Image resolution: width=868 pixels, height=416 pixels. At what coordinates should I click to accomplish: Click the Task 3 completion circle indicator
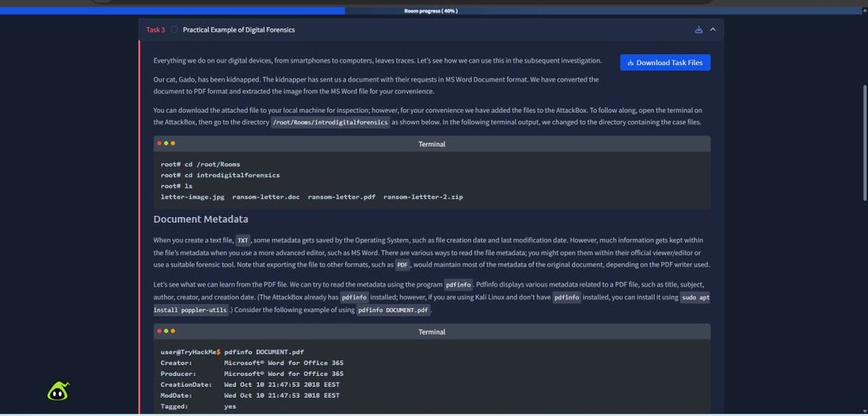[174, 30]
